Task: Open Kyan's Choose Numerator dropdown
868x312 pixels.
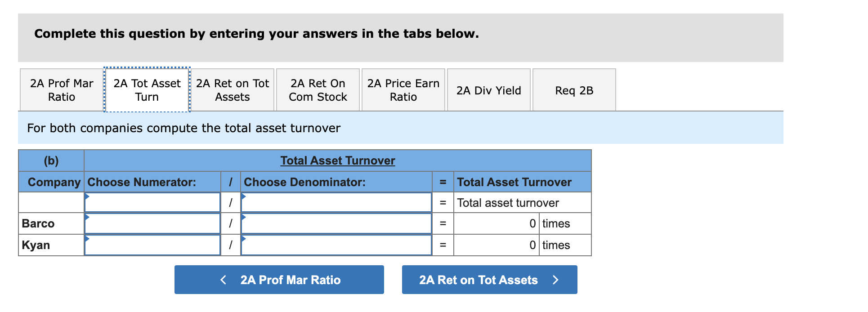Action: (152, 245)
